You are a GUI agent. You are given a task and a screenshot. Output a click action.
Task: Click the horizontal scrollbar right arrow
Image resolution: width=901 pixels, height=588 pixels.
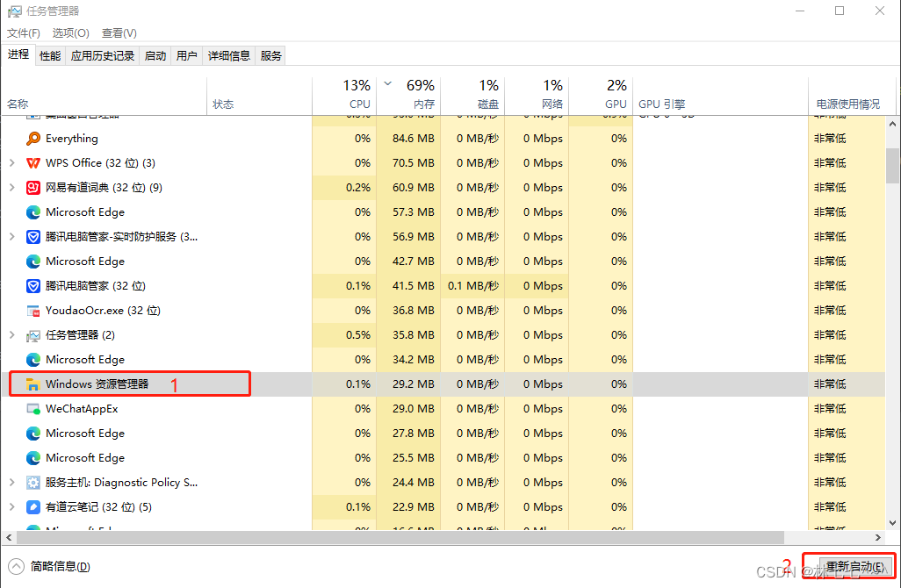[x=878, y=538]
